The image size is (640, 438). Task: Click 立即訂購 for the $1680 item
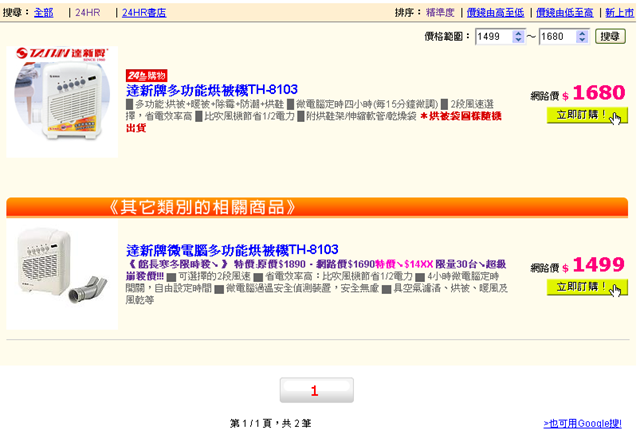point(587,115)
